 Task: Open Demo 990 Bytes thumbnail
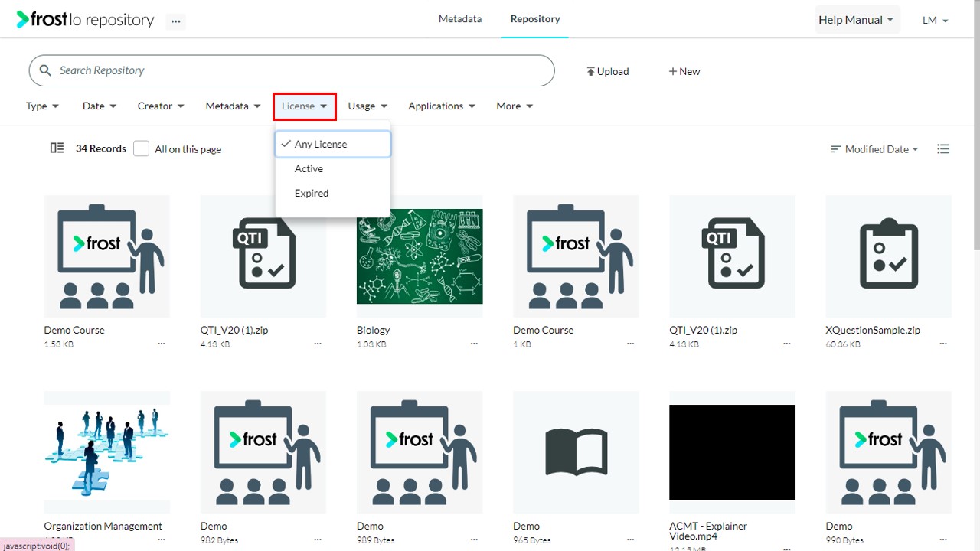[889, 452]
